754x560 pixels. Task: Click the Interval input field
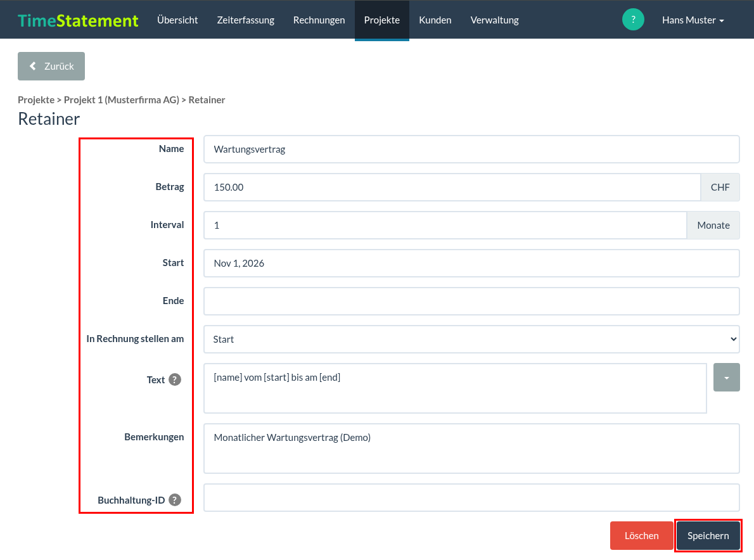tap(445, 226)
